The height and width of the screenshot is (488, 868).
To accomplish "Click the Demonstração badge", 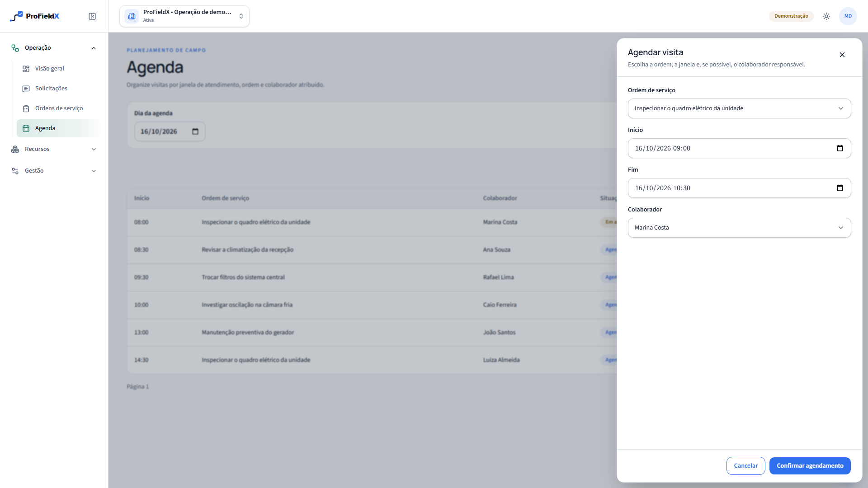I will [791, 16].
